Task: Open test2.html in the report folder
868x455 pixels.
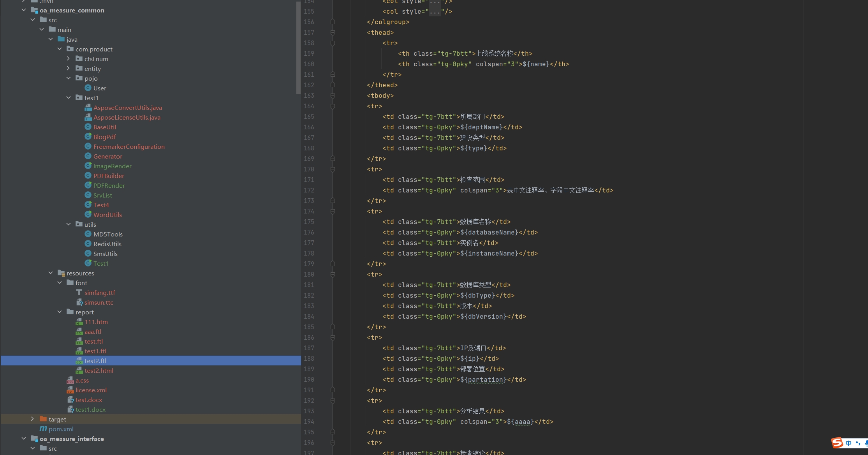Action: click(99, 370)
